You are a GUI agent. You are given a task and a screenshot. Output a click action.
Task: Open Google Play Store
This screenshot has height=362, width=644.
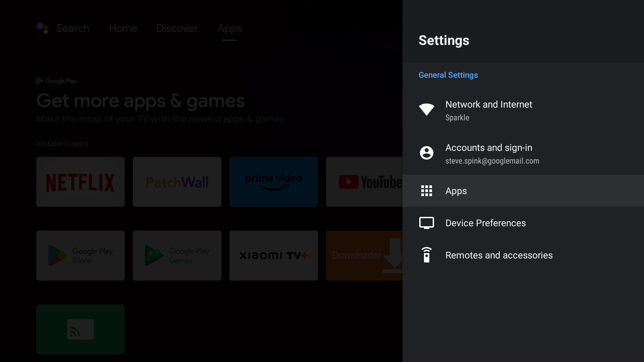(80, 255)
